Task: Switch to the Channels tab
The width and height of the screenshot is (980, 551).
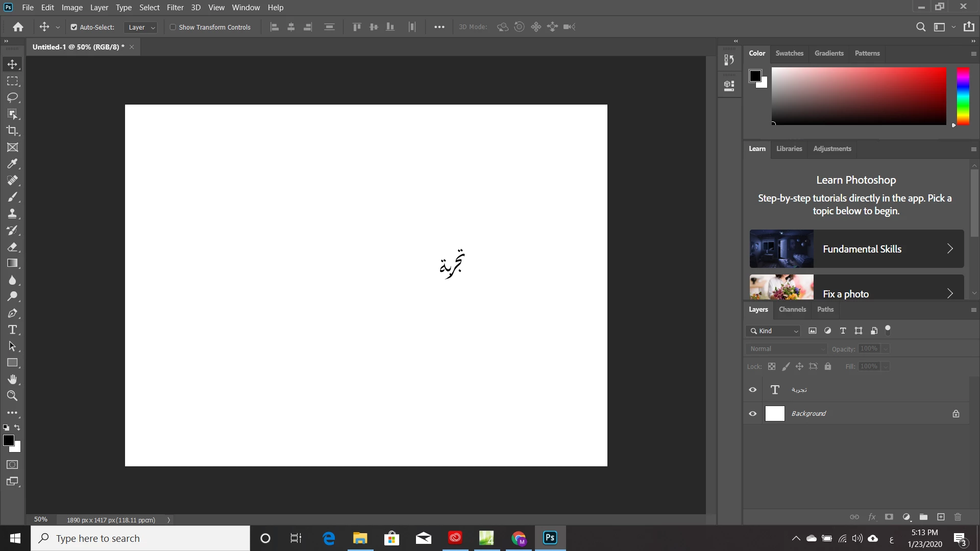Action: point(792,309)
